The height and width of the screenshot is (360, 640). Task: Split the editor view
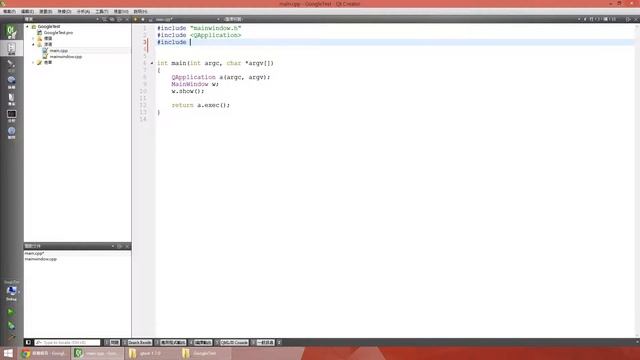coord(628,19)
